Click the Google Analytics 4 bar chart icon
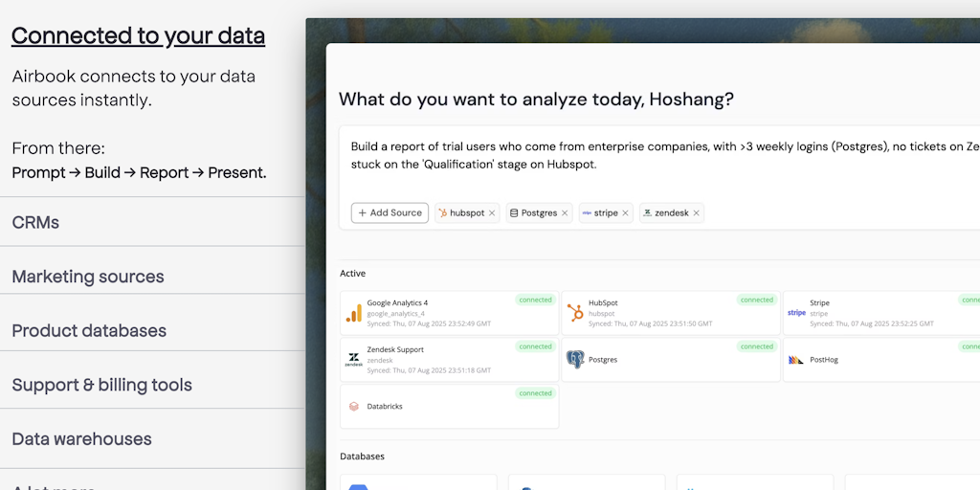The image size is (980, 490). [x=354, y=313]
